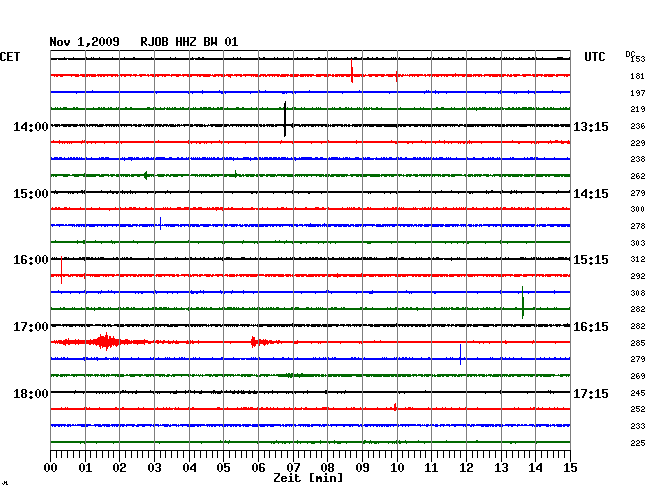Click the "CET" timezone label

[10, 57]
